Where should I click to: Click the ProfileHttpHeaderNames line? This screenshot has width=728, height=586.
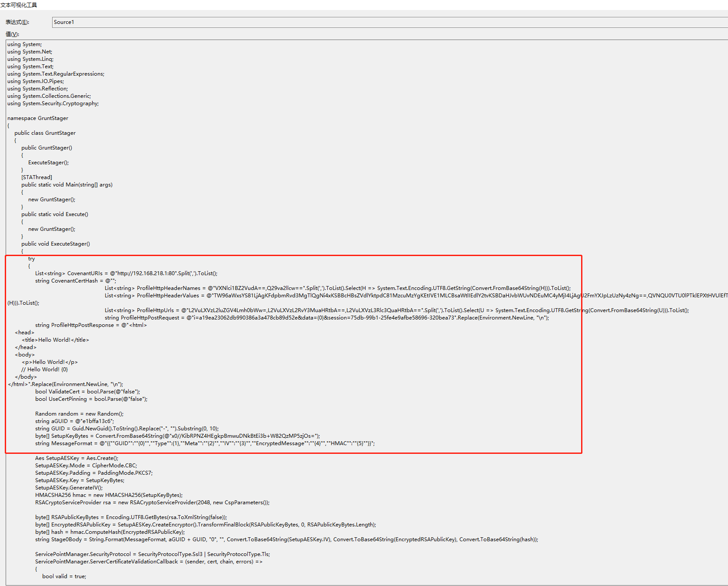coord(338,288)
